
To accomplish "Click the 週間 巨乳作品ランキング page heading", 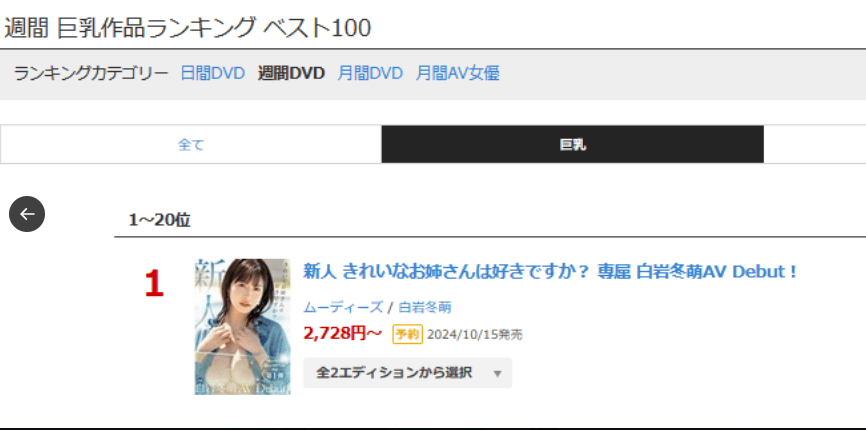I will [x=188, y=28].
